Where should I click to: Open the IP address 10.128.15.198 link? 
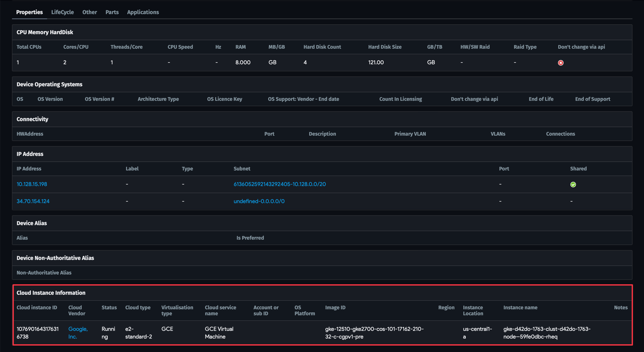click(x=31, y=184)
